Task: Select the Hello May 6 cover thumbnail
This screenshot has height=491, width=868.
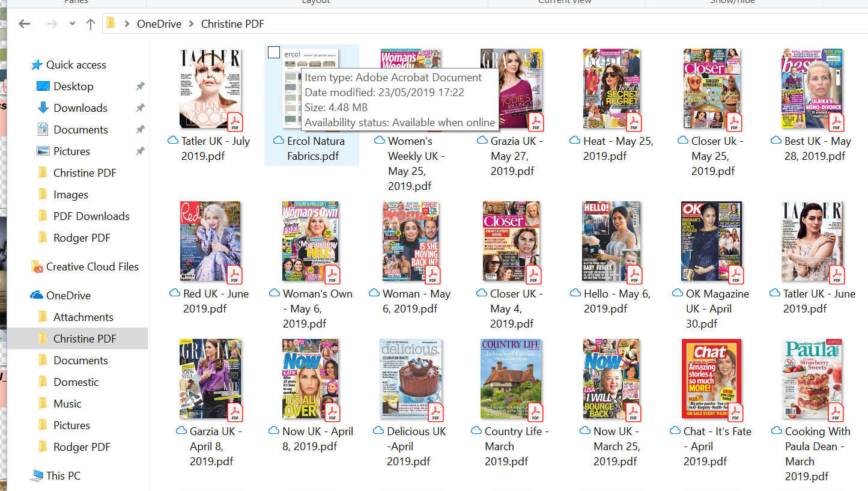Action: coord(612,242)
